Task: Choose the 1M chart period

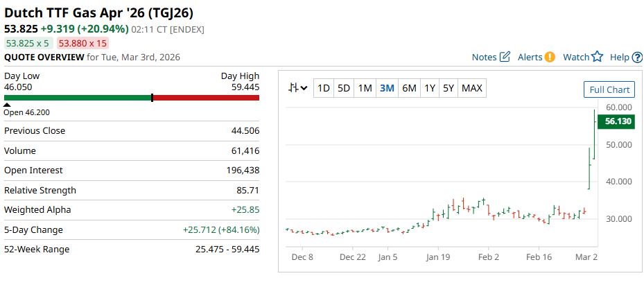Action: 365,88
